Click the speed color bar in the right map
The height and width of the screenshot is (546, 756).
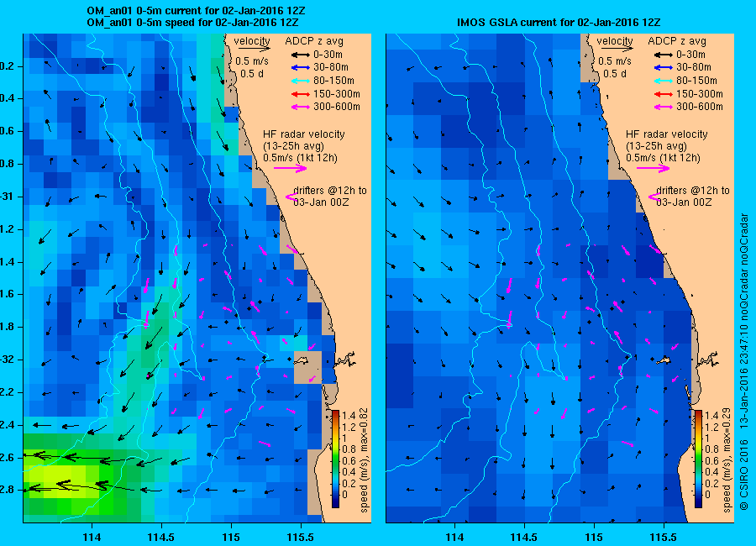click(x=698, y=459)
